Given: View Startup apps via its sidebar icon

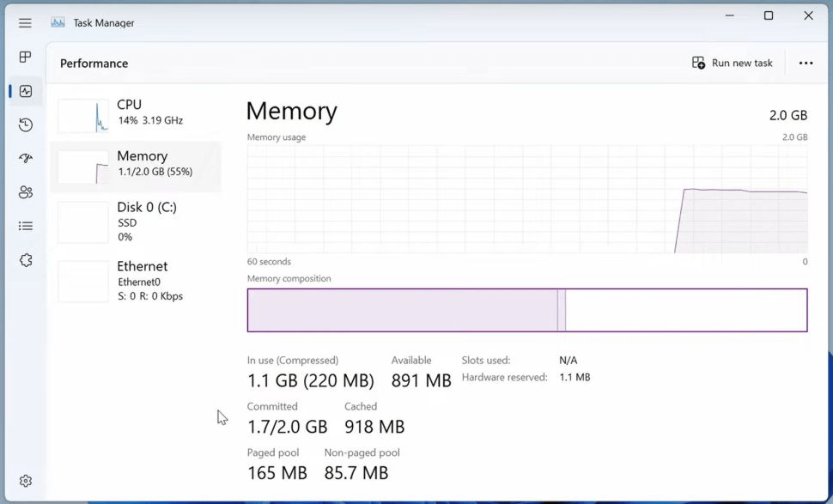Looking at the screenshot, I should click(x=25, y=158).
